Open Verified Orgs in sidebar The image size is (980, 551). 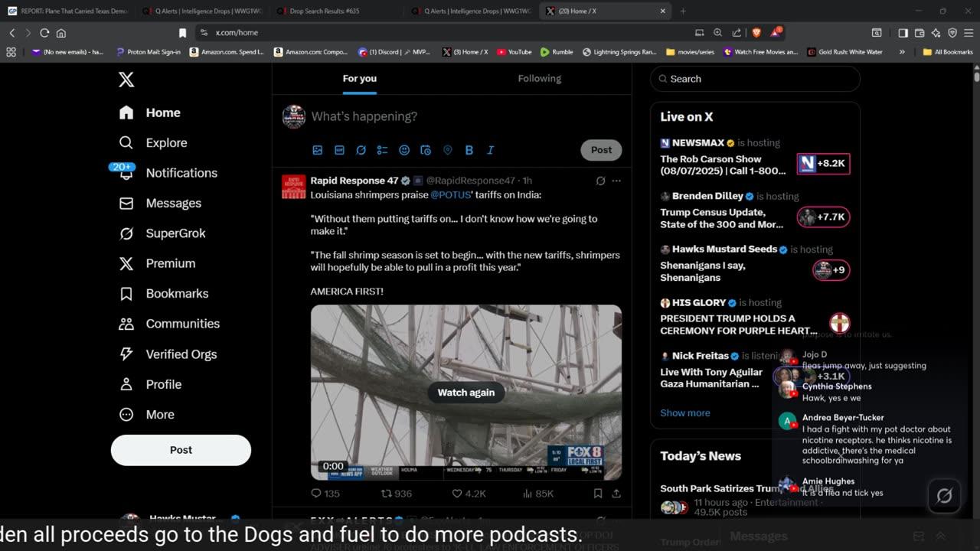(168, 354)
